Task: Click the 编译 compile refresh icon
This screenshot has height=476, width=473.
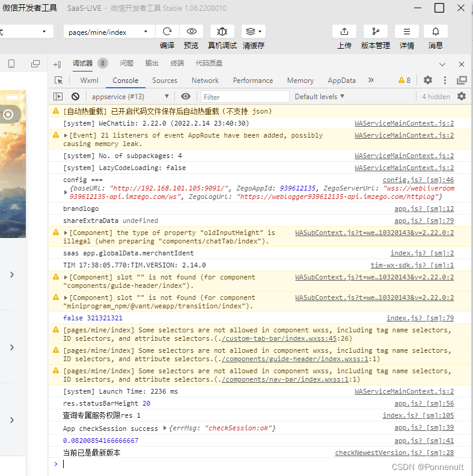Action: pyautogui.click(x=167, y=31)
